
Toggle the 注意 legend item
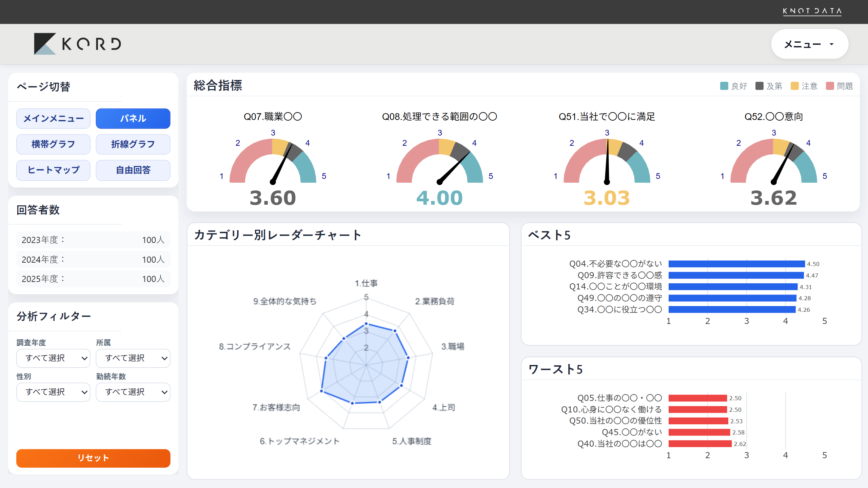pos(804,86)
